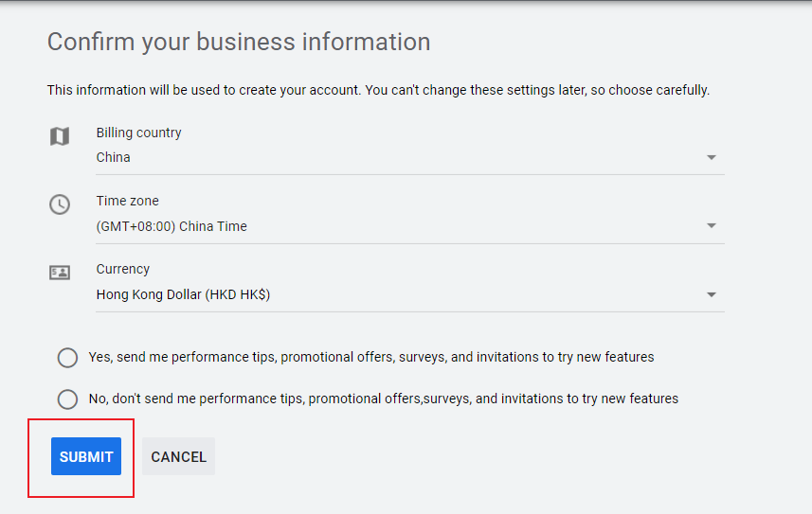
Task: Click the 'Yes, send me performance tips' label text
Action: coord(371,358)
